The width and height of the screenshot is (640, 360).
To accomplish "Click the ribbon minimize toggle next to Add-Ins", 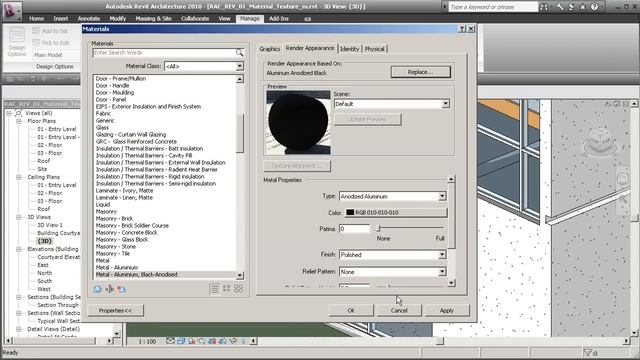I will tap(308, 19).
